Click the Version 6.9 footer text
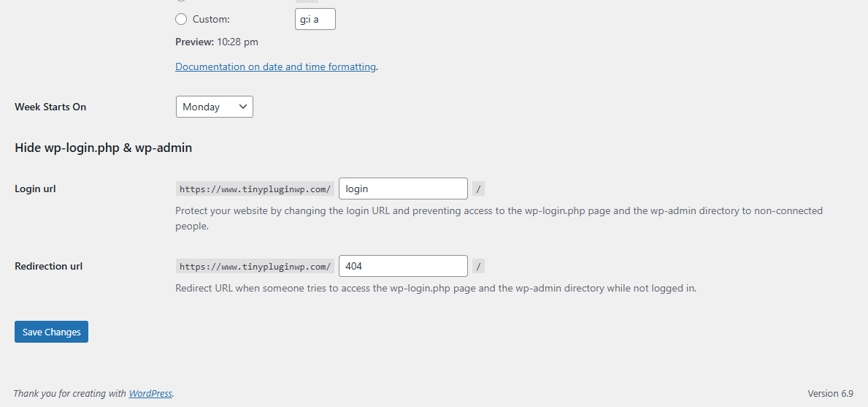 [x=830, y=393]
